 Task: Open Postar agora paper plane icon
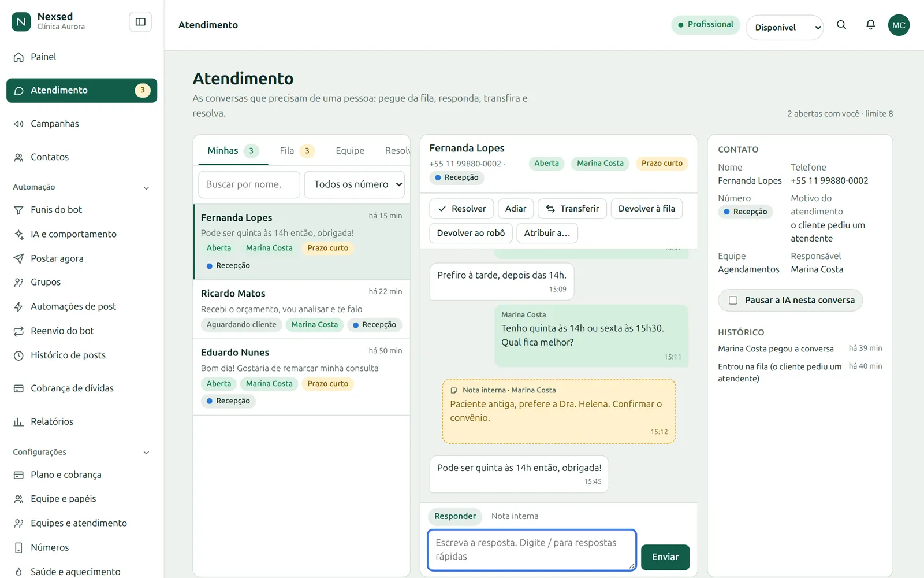(x=18, y=258)
